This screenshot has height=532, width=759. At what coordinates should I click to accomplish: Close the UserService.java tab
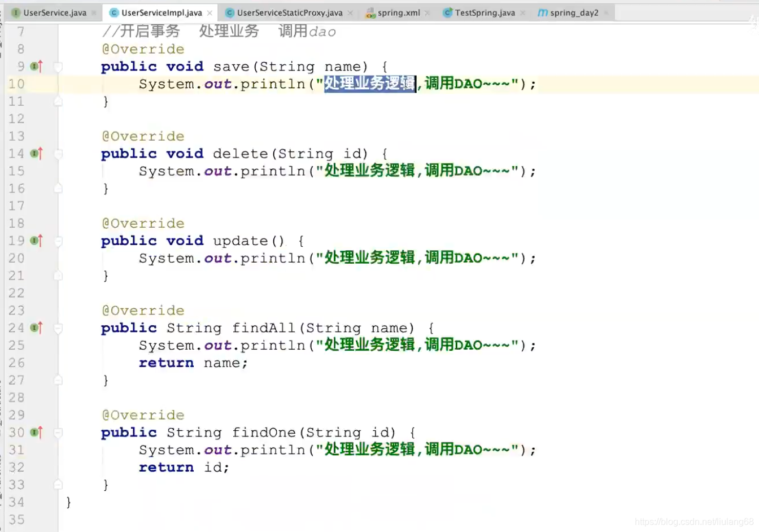click(94, 13)
